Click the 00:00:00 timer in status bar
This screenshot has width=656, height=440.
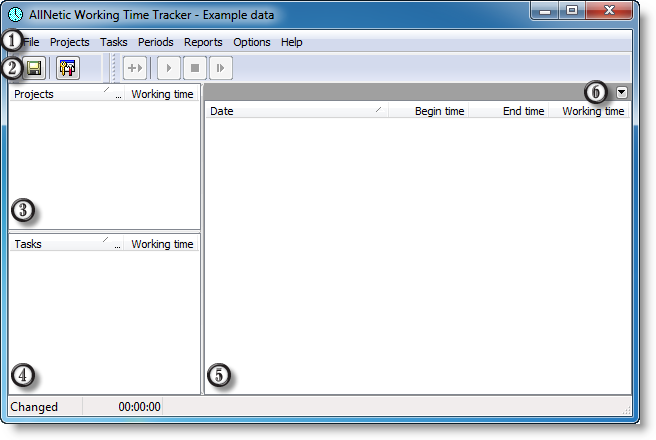coord(139,407)
